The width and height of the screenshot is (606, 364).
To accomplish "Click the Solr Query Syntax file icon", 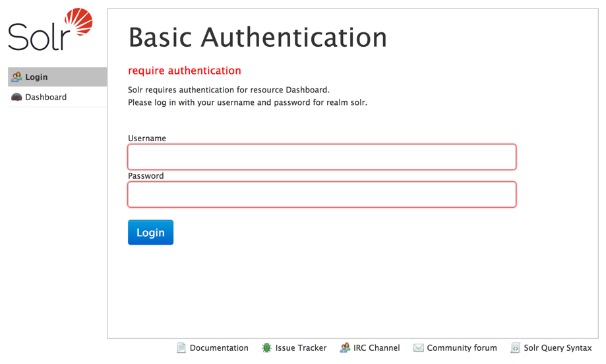I will (x=515, y=348).
